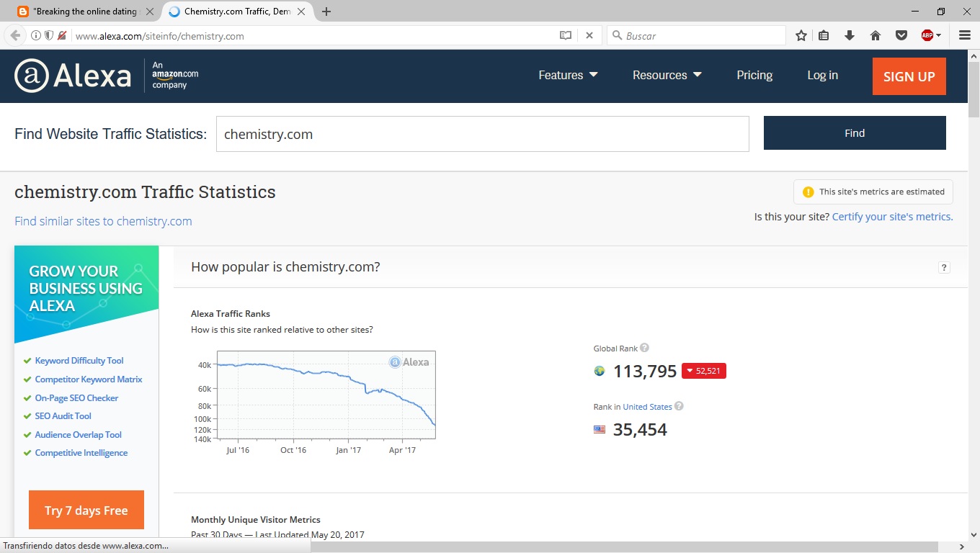Open SEO Audit Tool link
The width and height of the screenshot is (980, 553).
(x=63, y=416)
